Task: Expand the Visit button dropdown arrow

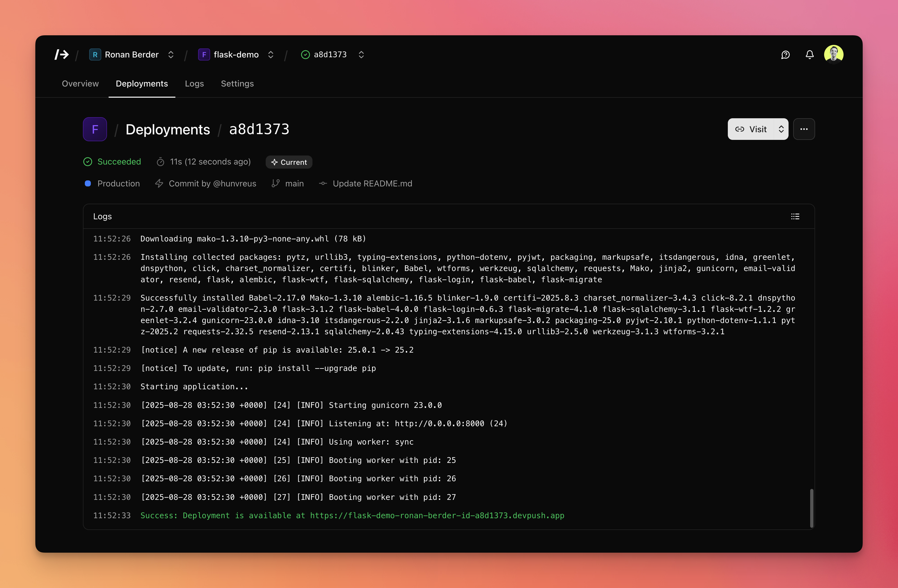Action: (x=781, y=129)
